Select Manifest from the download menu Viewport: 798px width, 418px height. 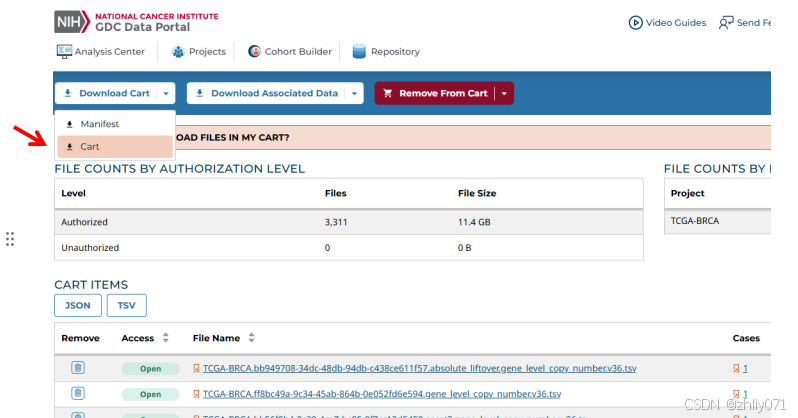click(x=116, y=124)
